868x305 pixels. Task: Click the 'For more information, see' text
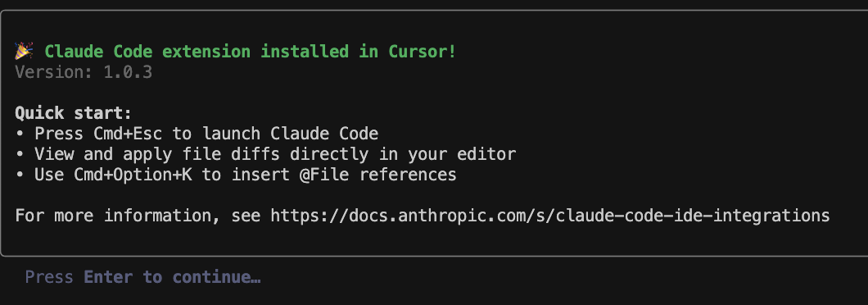(x=138, y=215)
